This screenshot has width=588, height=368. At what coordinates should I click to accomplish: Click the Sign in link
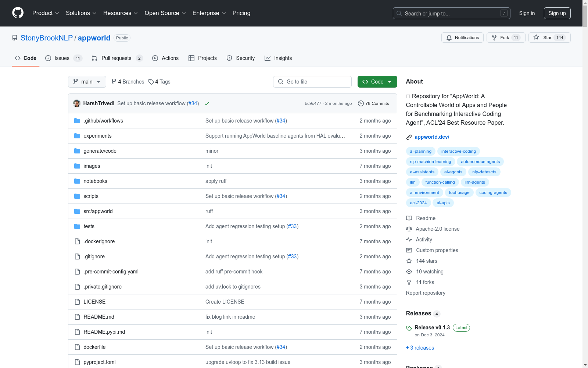(x=527, y=13)
